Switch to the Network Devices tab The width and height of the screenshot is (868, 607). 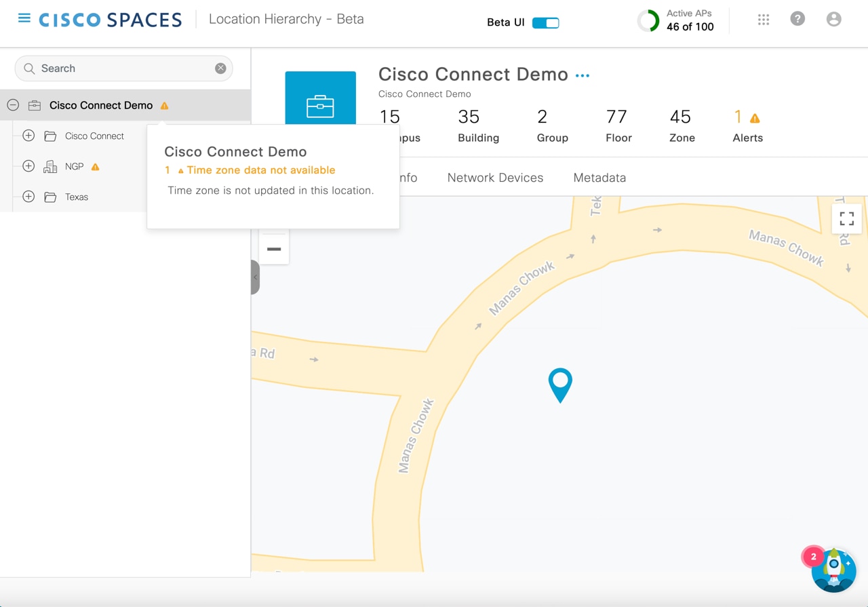[x=495, y=178]
